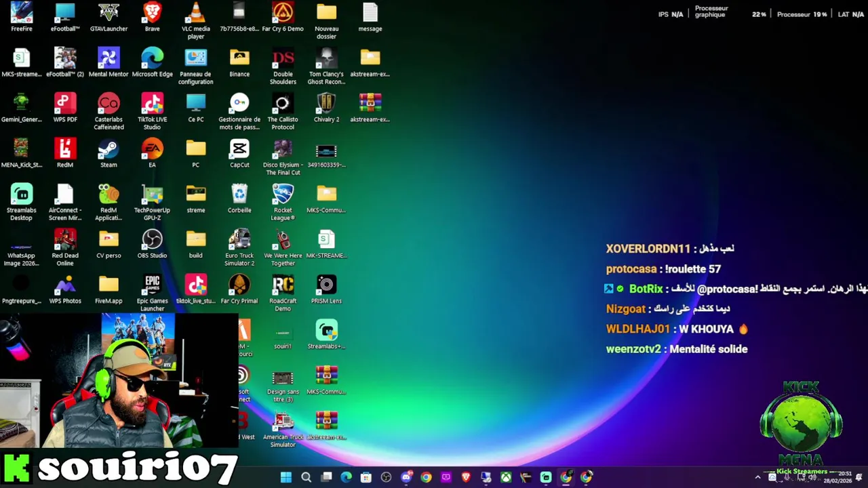Select the Far Cry 6 Demo icon
868x488 pixels.
(x=283, y=17)
